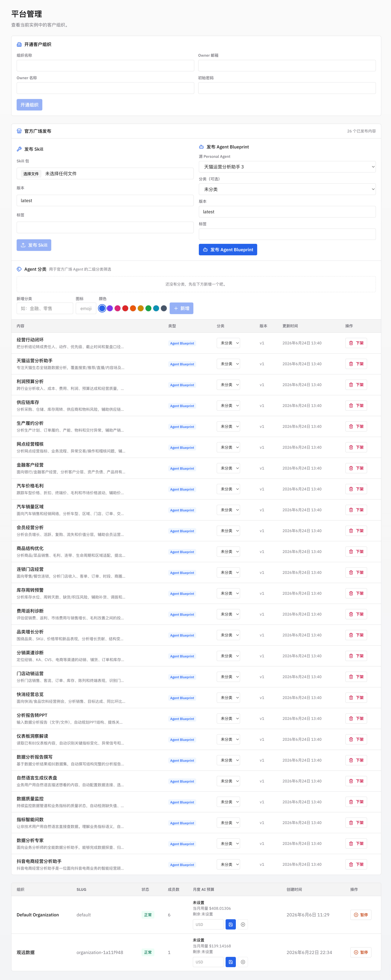391x980 pixels.
Task: Click Agent Blueprint tag on 快消经营总览 row
Action: pyautogui.click(x=182, y=698)
